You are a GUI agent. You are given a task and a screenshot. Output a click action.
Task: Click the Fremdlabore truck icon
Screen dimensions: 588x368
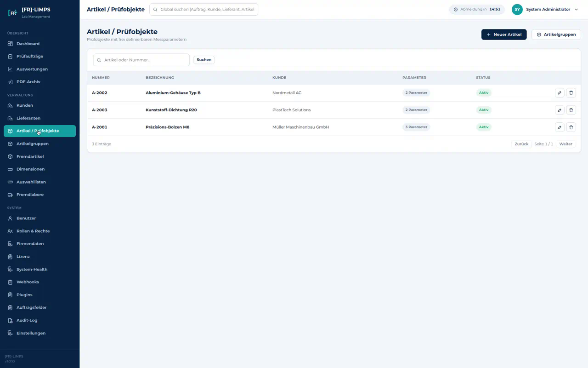click(10, 195)
